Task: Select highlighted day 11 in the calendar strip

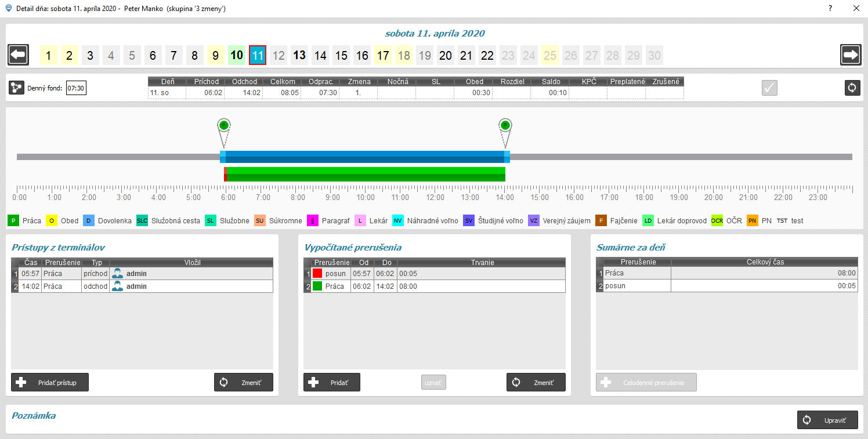Action: point(258,56)
